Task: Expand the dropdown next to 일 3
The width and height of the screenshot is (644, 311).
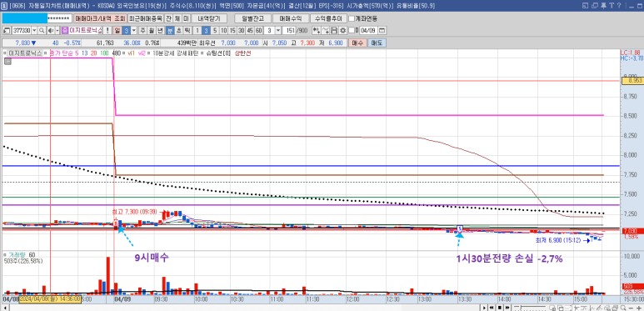Action: coord(134,30)
